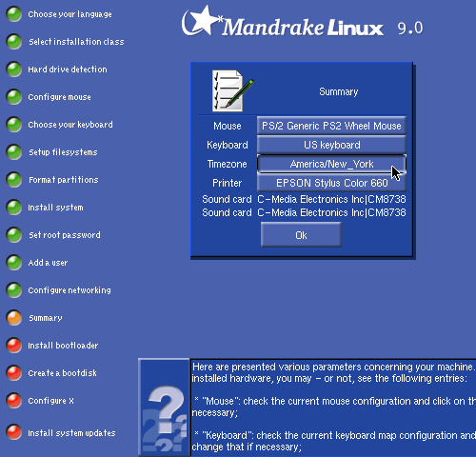Image resolution: width=476 pixels, height=457 pixels.
Task: Change the US keyboard setting
Action: (331, 145)
